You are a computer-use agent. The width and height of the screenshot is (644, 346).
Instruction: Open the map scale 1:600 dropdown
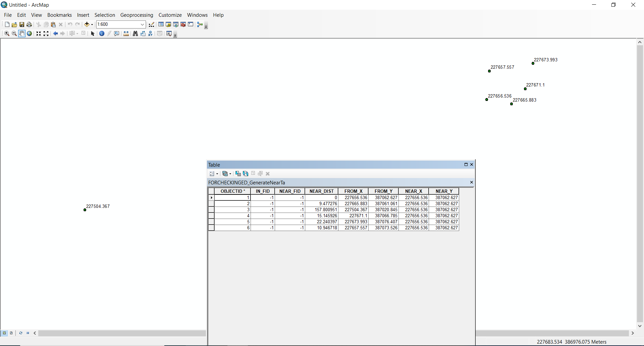pyautogui.click(x=142, y=24)
